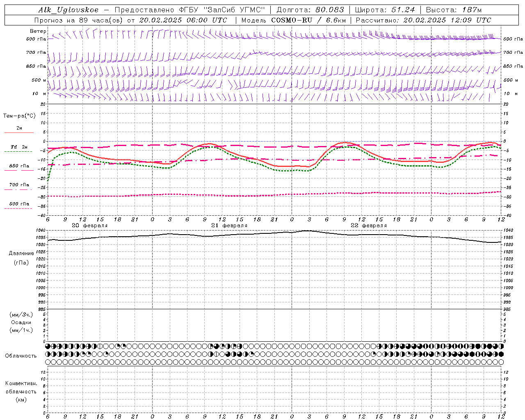Click 'Рассчитано: 20.02.2025 12:09 UTC' text

423,20
